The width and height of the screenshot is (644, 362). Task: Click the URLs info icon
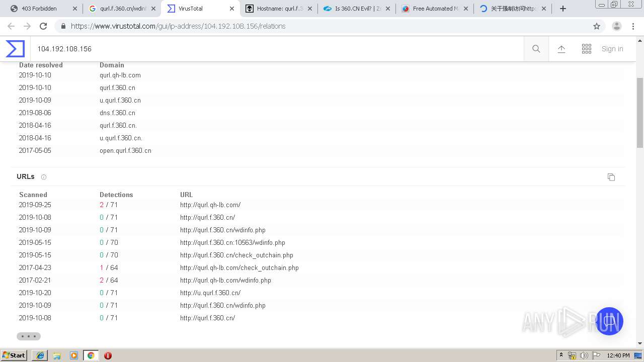[44, 177]
